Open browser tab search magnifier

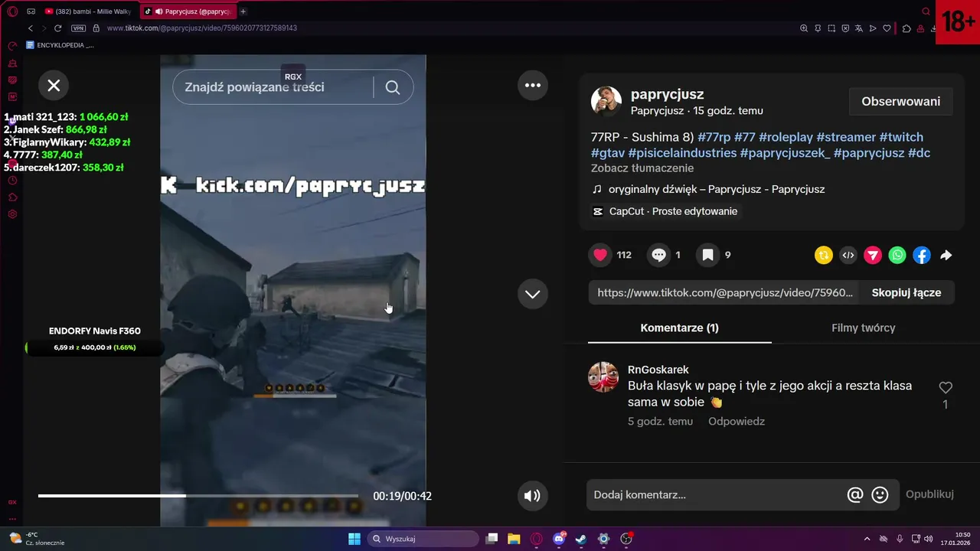(926, 11)
